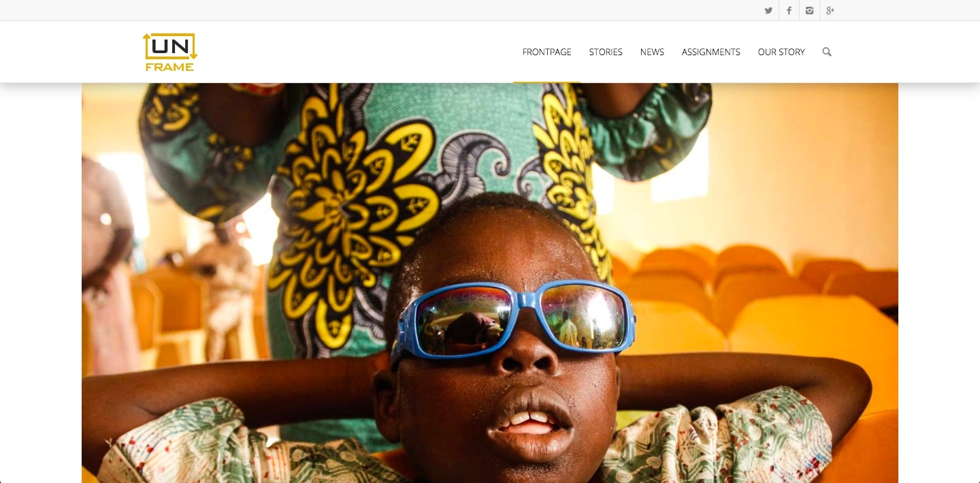Click the yellow arrow bracket on logo's right
The image size is (980, 483).
192,46
